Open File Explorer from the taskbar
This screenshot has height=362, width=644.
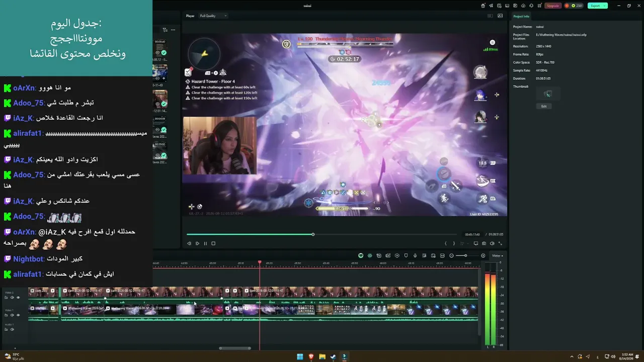coord(322,357)
